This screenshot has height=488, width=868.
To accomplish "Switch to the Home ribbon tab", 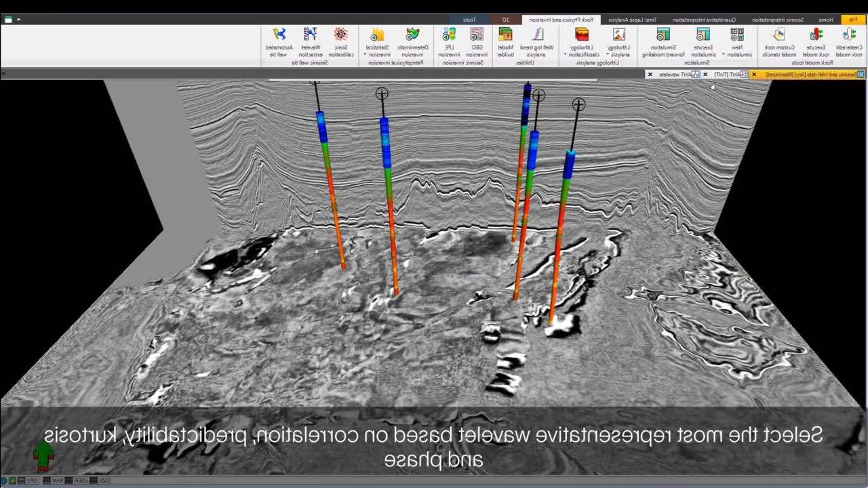I will [826, 20].
